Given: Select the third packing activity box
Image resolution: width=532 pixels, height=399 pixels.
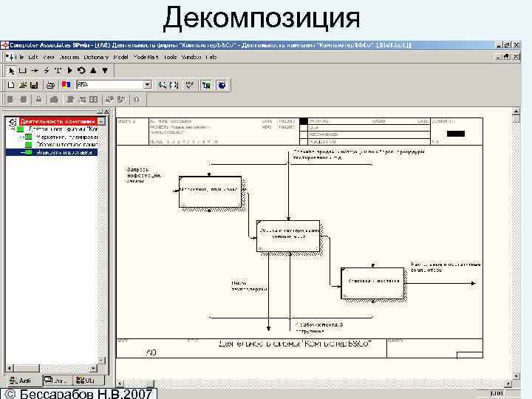Looking at the screenshot, I should [x=372, y=283].
